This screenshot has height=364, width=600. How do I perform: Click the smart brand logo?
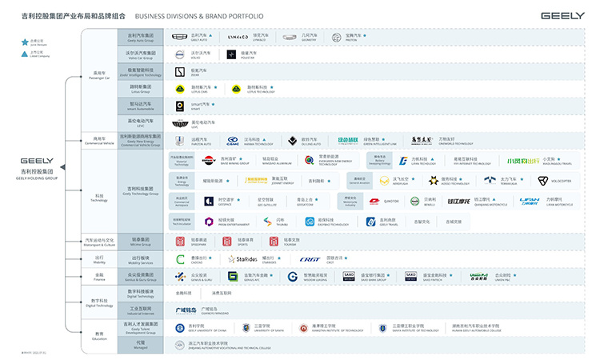(x=180, y=106)
